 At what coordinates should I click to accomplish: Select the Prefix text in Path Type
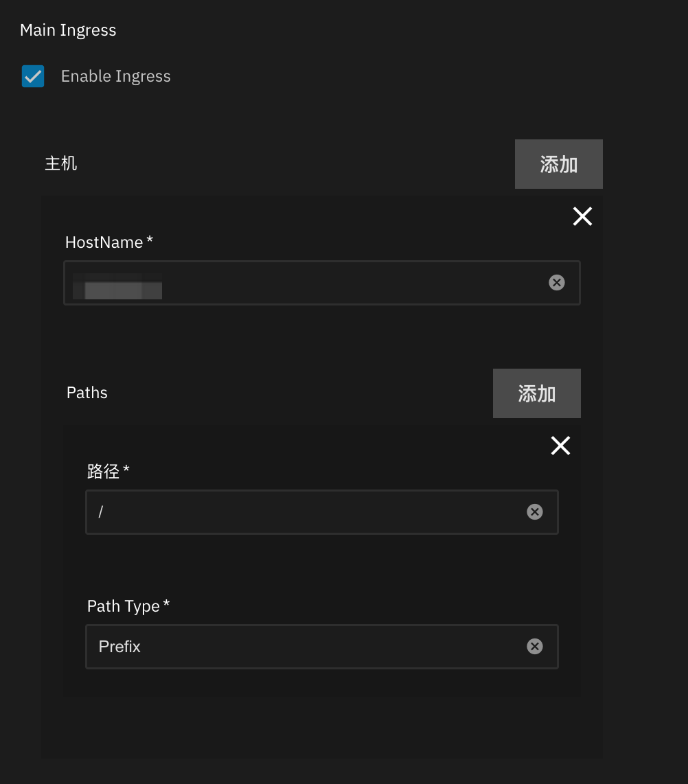click(x=119, y=647)
